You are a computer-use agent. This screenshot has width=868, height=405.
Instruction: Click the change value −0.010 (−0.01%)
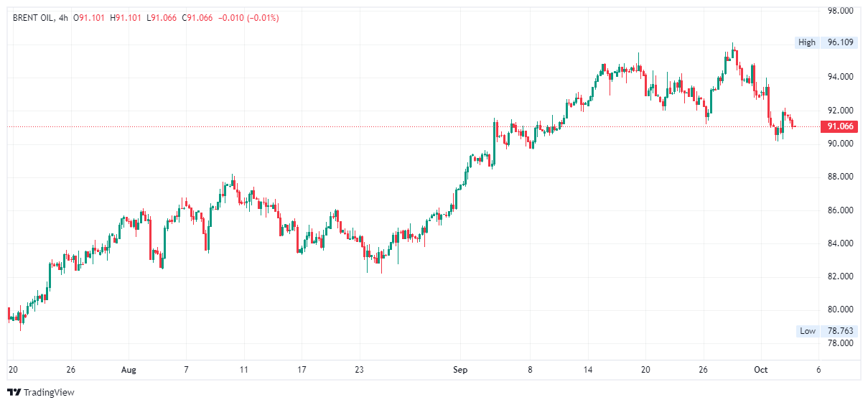[248, 17]
